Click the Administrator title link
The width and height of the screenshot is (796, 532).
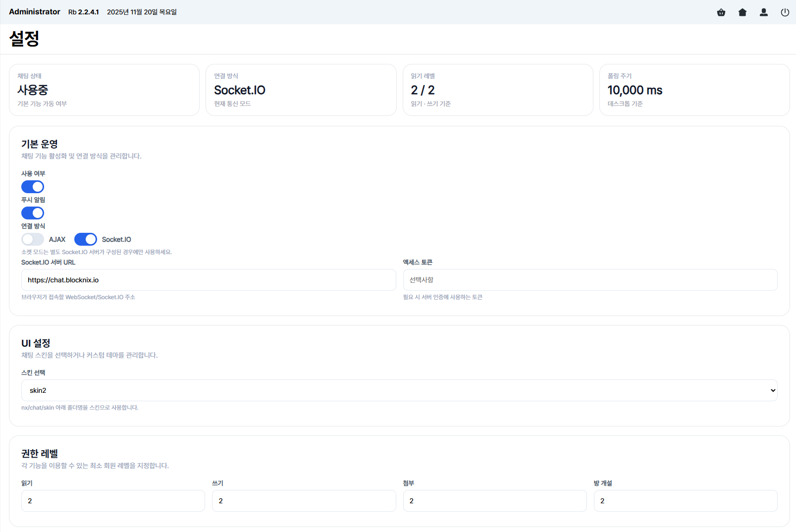pyautogui.click(x=35, y=12)
